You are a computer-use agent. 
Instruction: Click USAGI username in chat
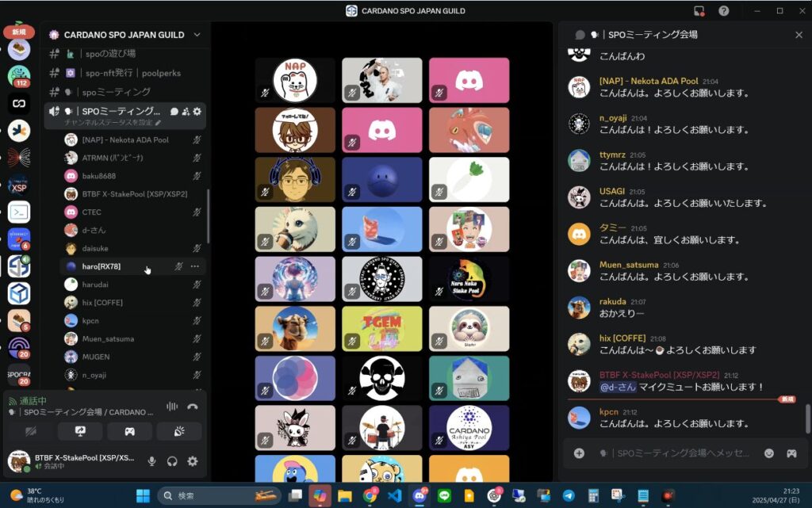point(611,192)
